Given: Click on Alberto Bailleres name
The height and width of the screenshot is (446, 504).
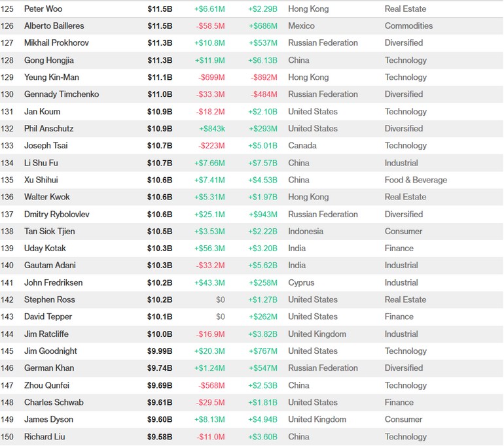Looking at the screenshot, I should pyautogui.click(x=54, y=26).
